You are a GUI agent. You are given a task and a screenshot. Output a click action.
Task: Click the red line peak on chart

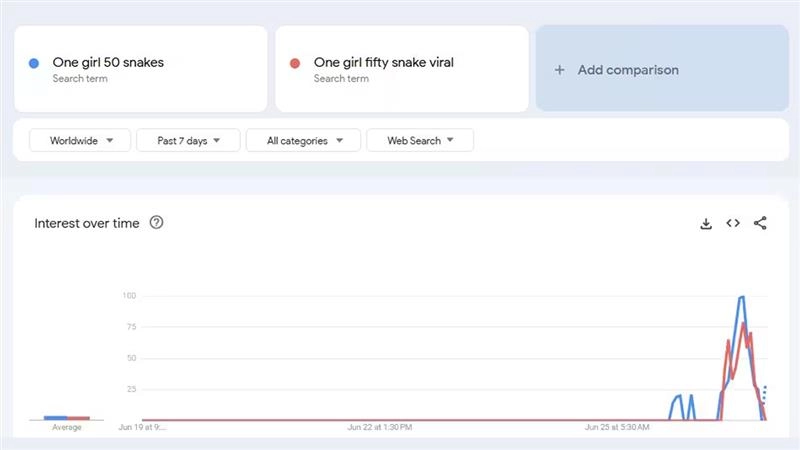coord(745,325)
